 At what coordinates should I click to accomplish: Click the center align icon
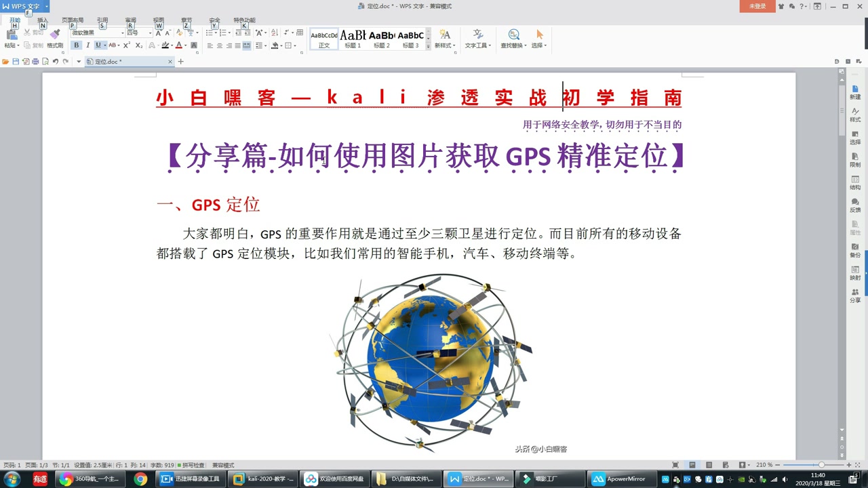click(219, 45)
